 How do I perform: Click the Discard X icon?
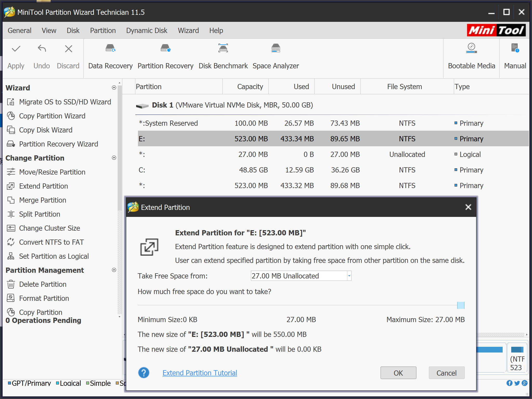[69, 49]
